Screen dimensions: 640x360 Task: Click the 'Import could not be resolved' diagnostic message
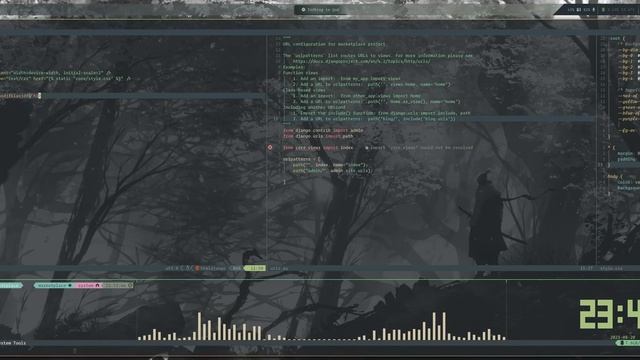(419, 148)
